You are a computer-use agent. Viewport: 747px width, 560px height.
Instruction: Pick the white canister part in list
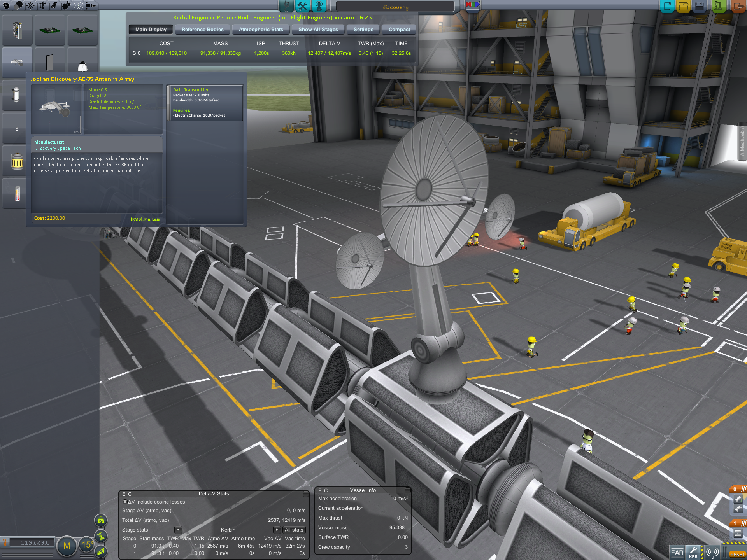(14, 95)
